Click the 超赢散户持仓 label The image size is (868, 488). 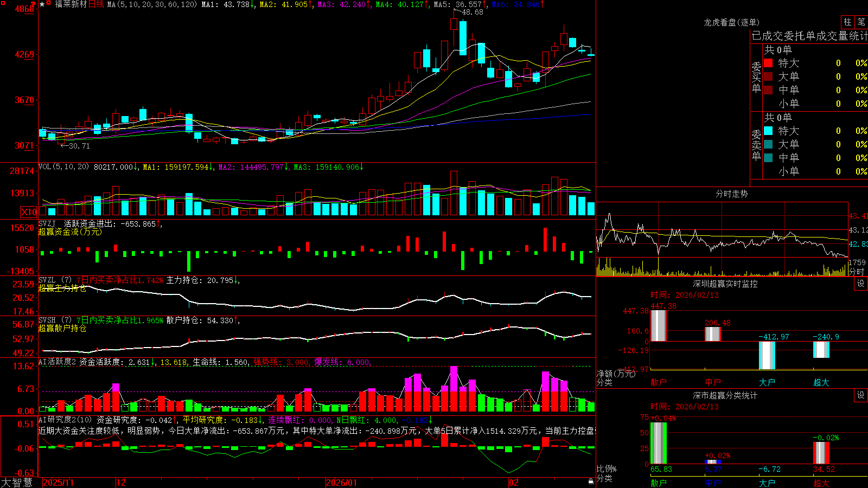click(x=62, y=328)
